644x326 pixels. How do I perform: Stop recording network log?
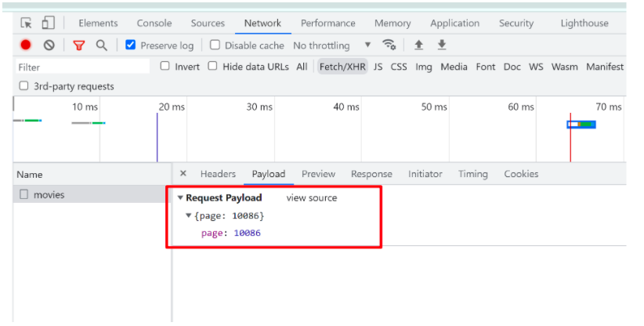(x=26, y=45)
